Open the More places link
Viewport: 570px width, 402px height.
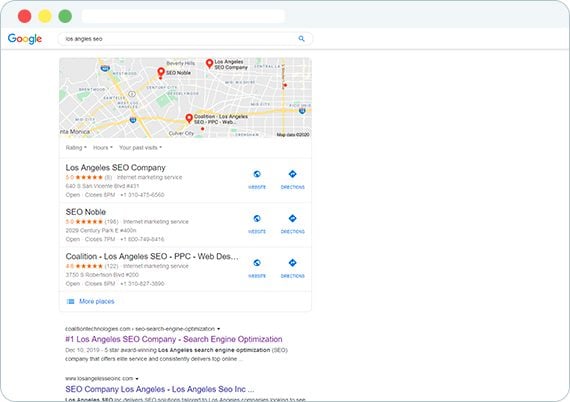click(x=97, y=301)
